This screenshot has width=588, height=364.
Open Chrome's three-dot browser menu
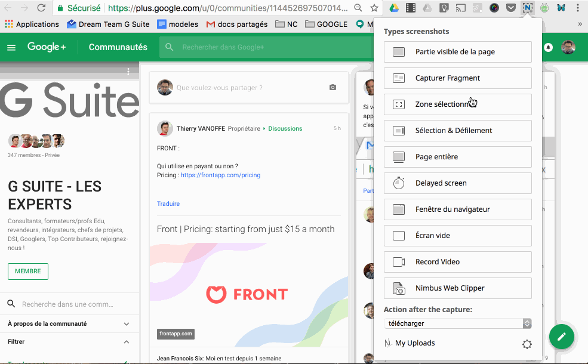[577, 8]
